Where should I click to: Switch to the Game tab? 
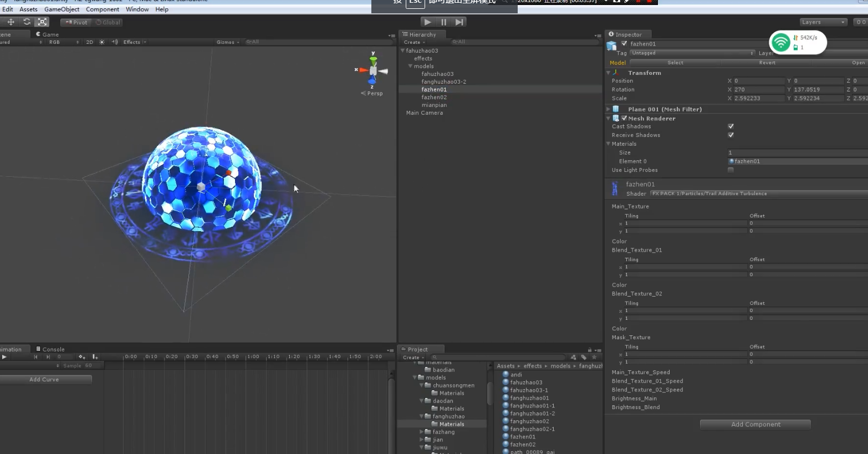[48, 34]
